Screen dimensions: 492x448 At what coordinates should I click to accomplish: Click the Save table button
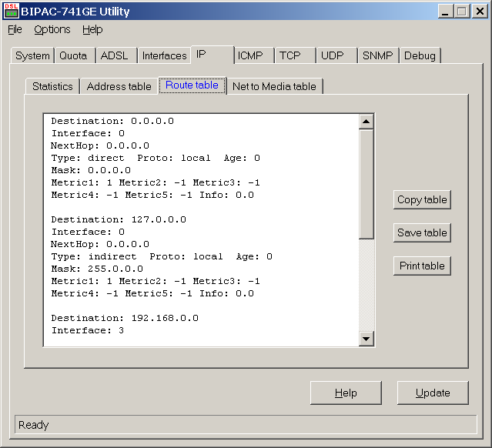click(422, 232)
